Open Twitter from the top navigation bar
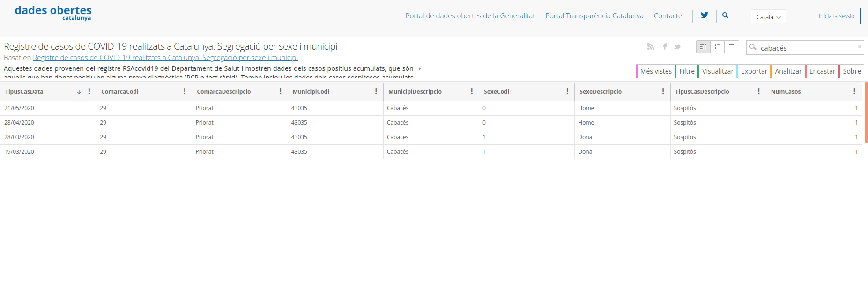 704,15
